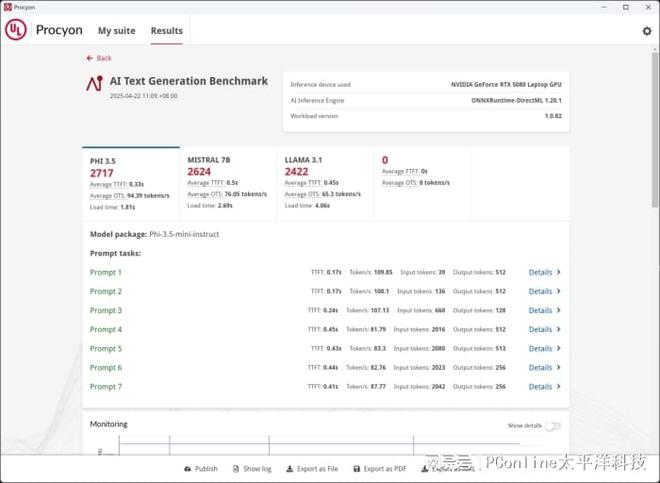
Task: Click the Export as PDF button label
Action: point(385,469)
